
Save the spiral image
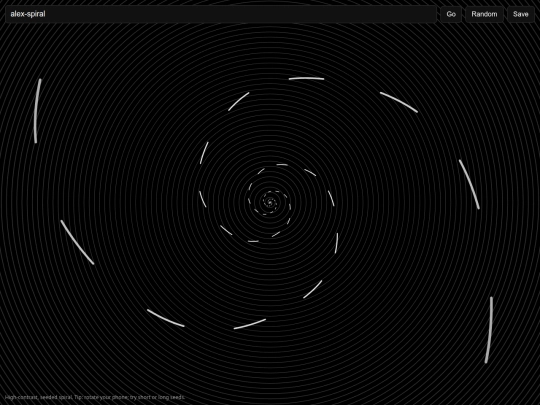pos(520,14)
